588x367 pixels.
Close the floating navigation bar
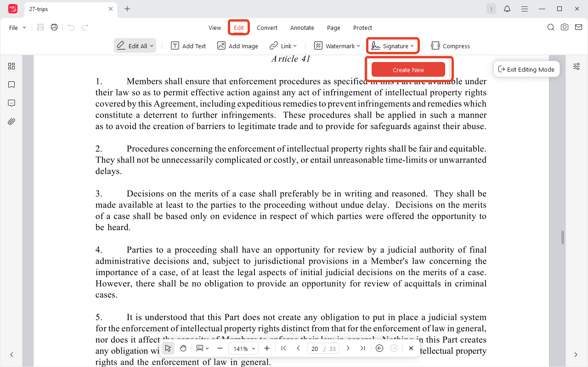411,348
